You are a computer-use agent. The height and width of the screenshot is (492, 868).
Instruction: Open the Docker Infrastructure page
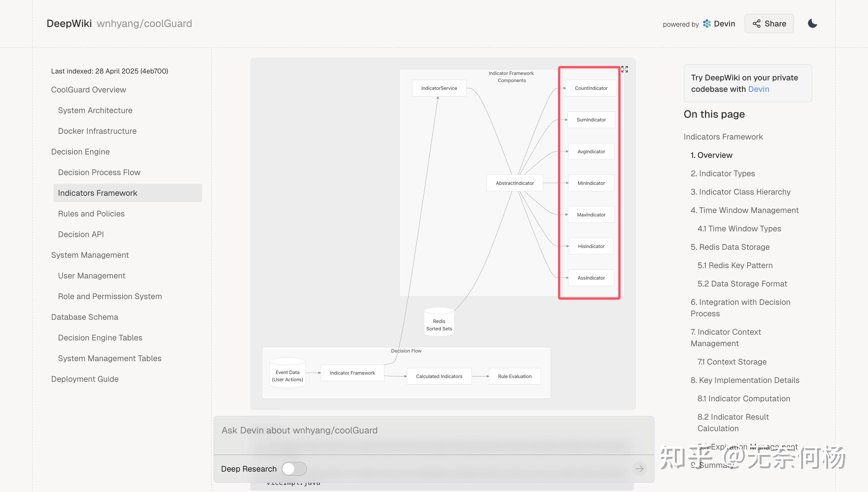click(97, 131)
